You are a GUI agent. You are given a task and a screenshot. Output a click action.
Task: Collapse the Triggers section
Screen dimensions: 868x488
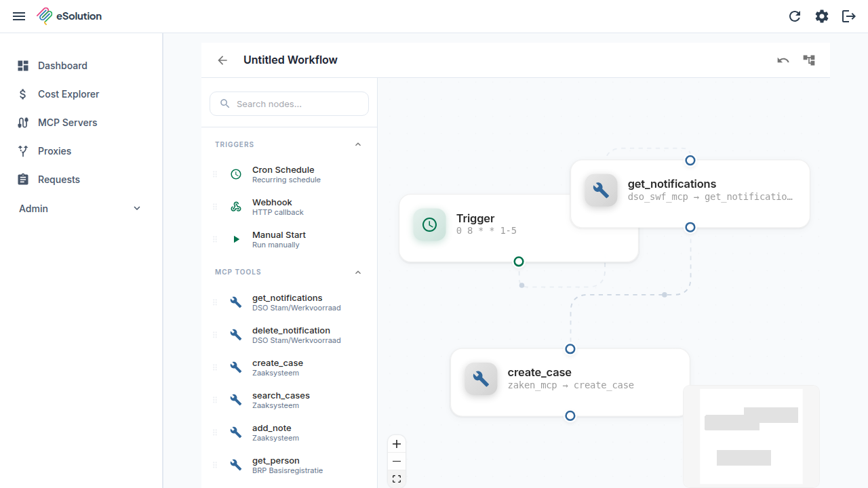pyautogui.click(x=358, y=144)
